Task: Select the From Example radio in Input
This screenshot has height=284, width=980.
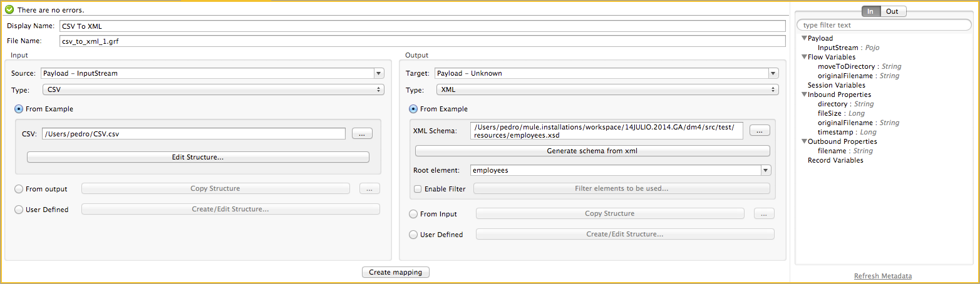Action: [x=19, y=109]
